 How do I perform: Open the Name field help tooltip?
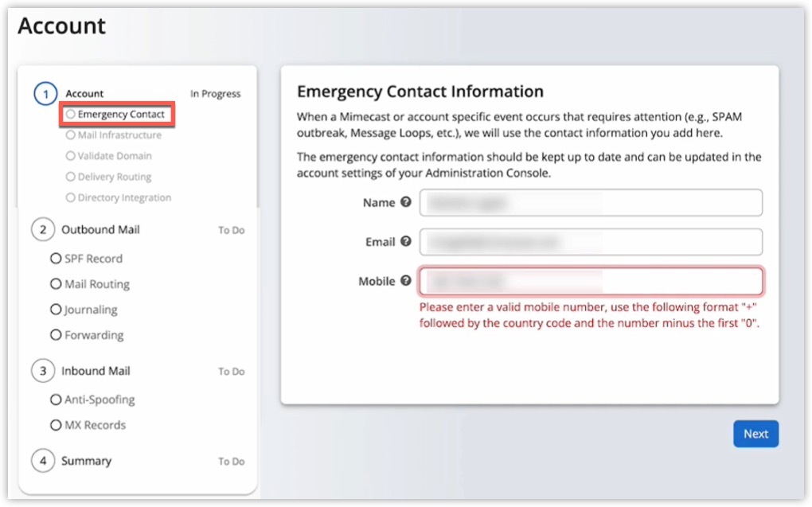(x=406, y=202)
